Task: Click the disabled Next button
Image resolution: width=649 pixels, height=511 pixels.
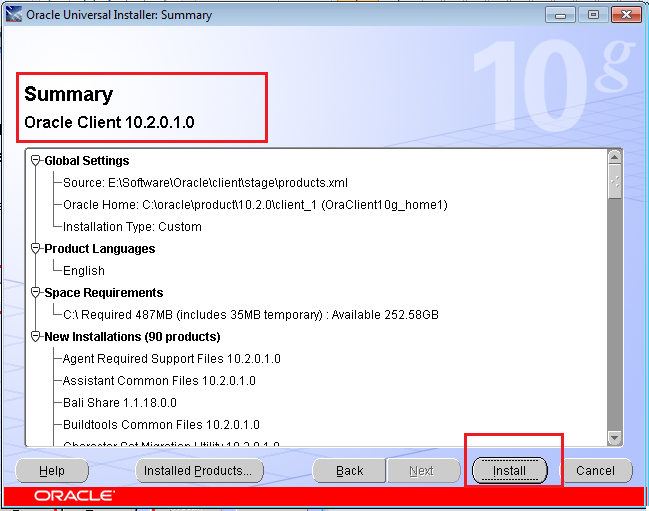Action: (423, 471)
